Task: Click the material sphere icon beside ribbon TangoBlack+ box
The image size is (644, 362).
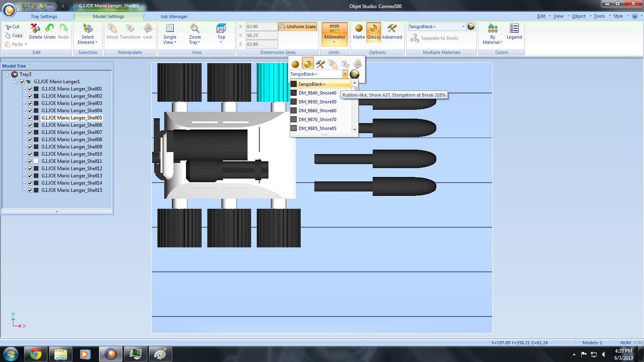Action: click(471, 27)
